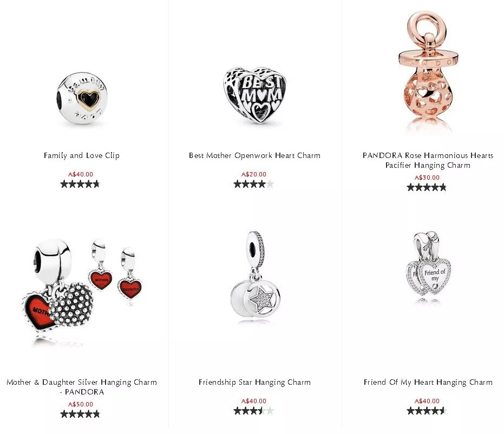
Task: Click the A$20.00 price of Best Mother charm
Action: coord(253,174)
